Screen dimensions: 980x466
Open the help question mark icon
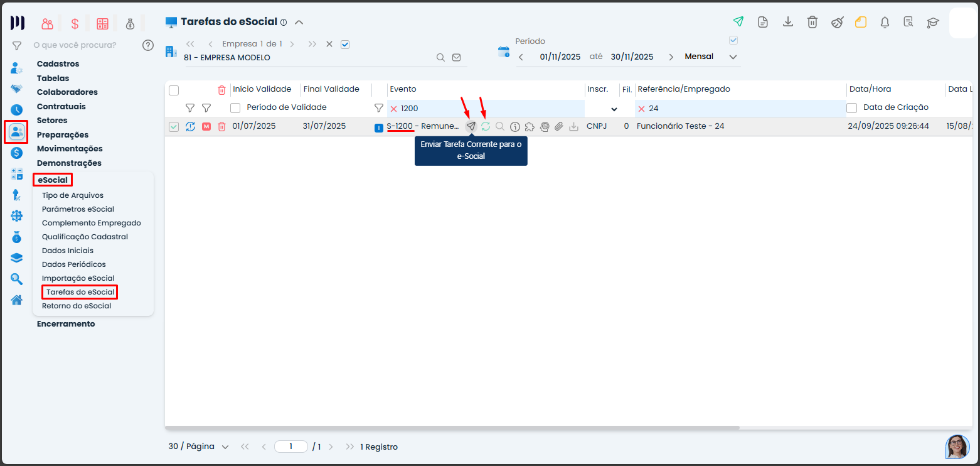[148, 45]
